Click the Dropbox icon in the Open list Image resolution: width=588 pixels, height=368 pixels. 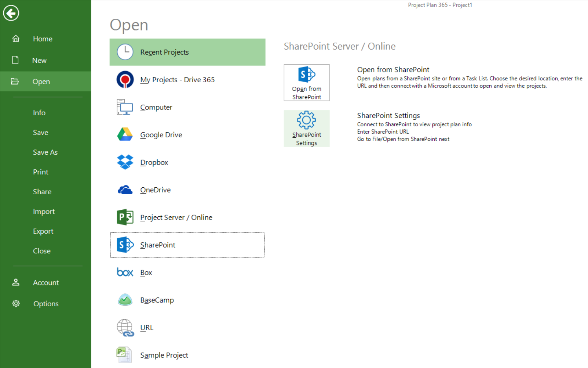point(125,162)
